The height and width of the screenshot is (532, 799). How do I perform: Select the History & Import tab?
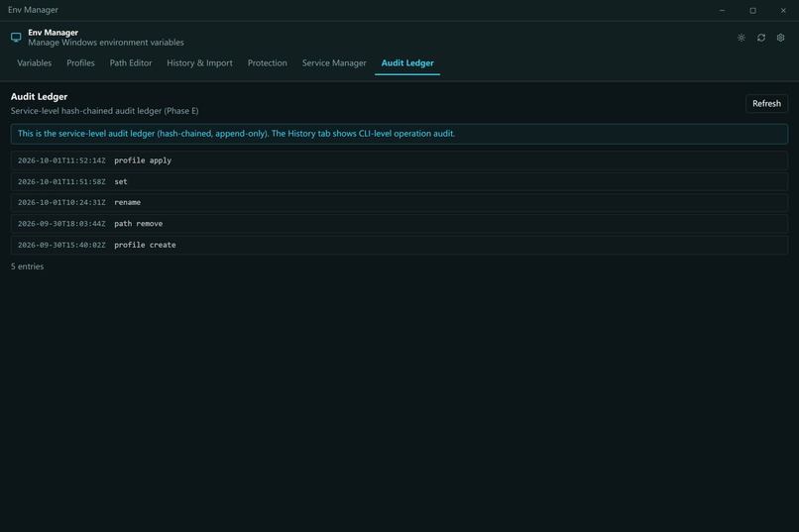pos(199,63)
